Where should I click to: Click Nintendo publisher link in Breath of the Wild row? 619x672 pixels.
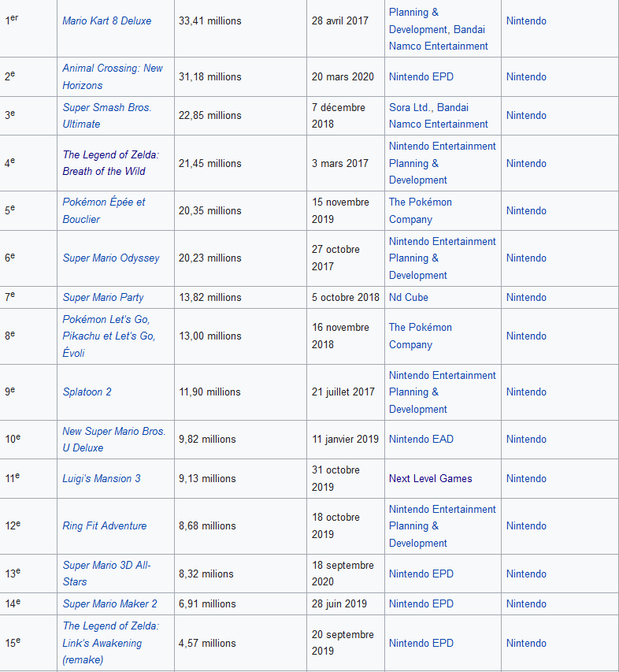pyautogui.click(x=526, y=163)
